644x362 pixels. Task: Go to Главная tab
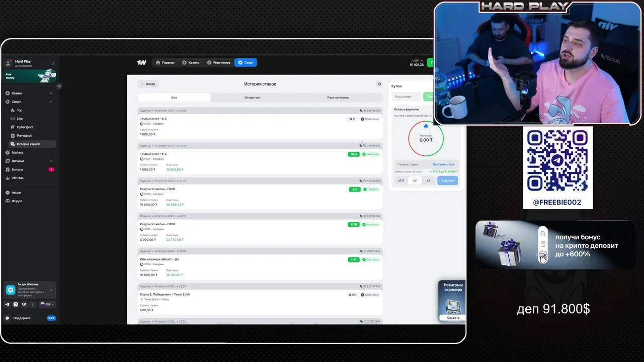click(x=165, y=62)
